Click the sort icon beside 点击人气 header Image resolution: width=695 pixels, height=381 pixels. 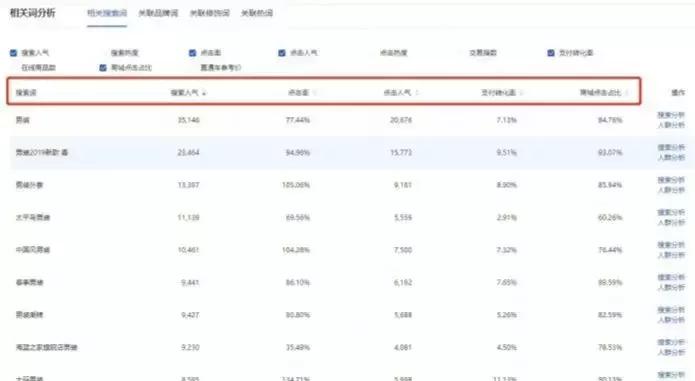tap(417, 93)
